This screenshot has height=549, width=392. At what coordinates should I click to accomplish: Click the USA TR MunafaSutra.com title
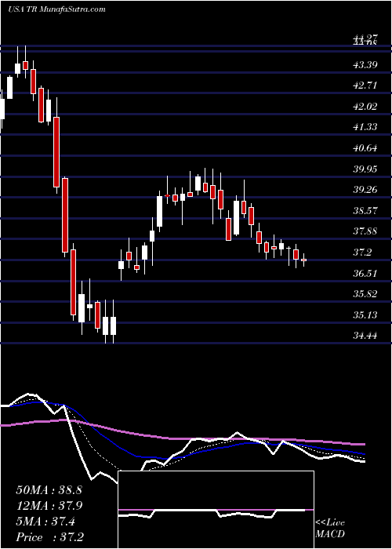[56, 9]
